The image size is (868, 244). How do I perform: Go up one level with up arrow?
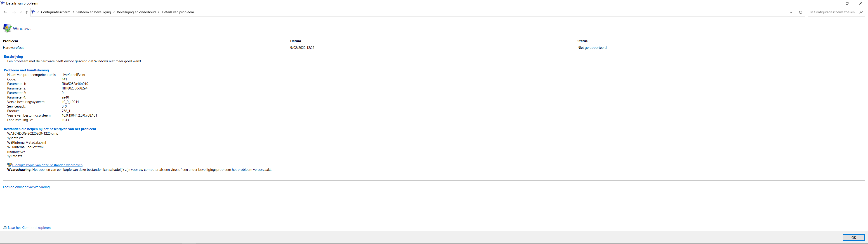point(27,12)
